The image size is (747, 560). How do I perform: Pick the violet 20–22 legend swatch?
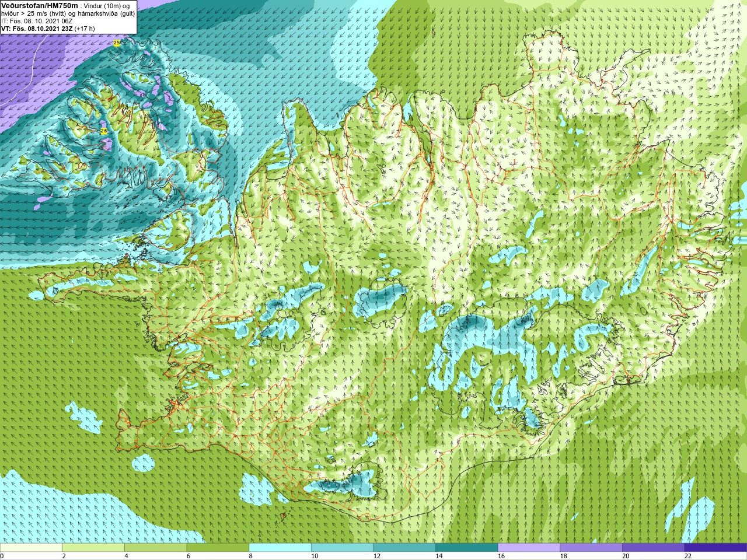coord(654,548)
